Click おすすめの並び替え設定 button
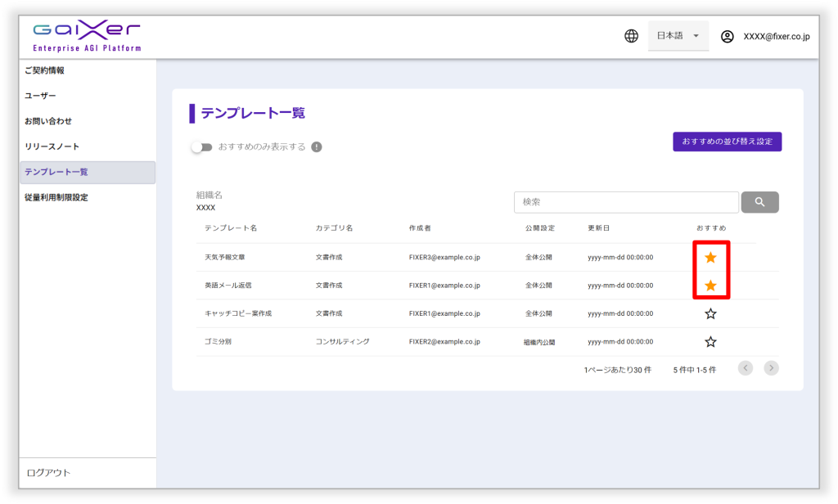 [727, 142]
